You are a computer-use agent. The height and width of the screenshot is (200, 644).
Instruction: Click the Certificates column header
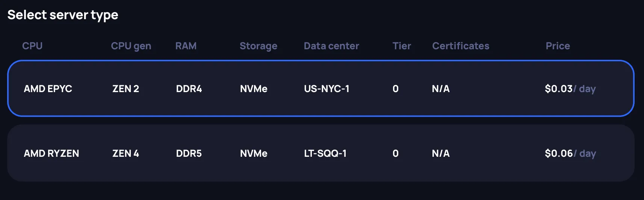pyautogui.click(x=461, y=46)
